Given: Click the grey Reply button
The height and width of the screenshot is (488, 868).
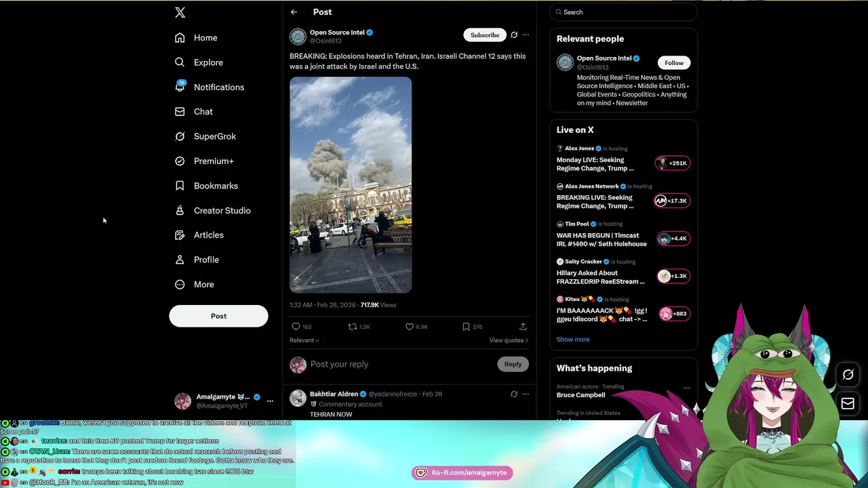Looking at the screenshot, I should pos(513,364).
